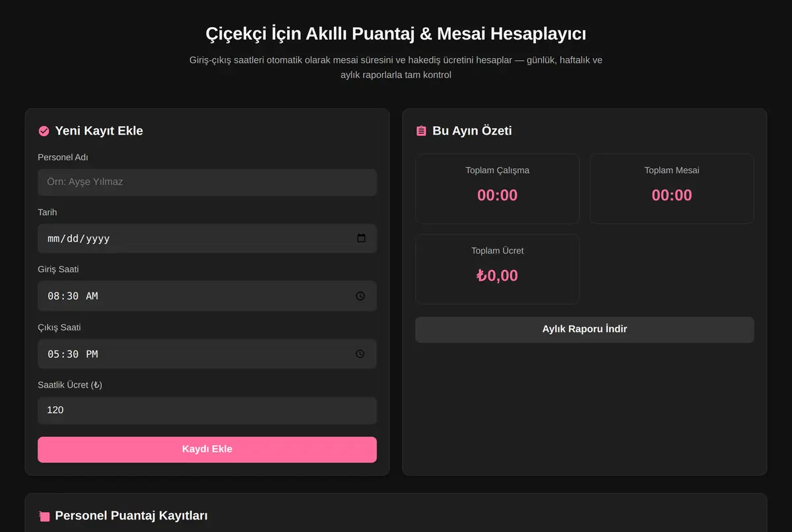Viewport: 792px width, 532px height.
Task: Click the page title Çiçekçi İçin Akıllı Puantaj
Action: pyautogui.click(x=396, y=34)
